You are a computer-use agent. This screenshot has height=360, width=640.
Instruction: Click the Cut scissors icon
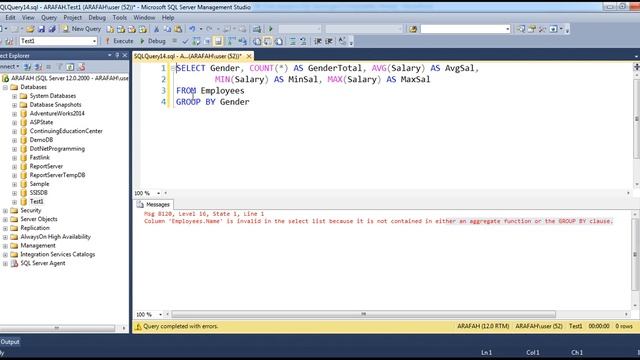(156, 29)
